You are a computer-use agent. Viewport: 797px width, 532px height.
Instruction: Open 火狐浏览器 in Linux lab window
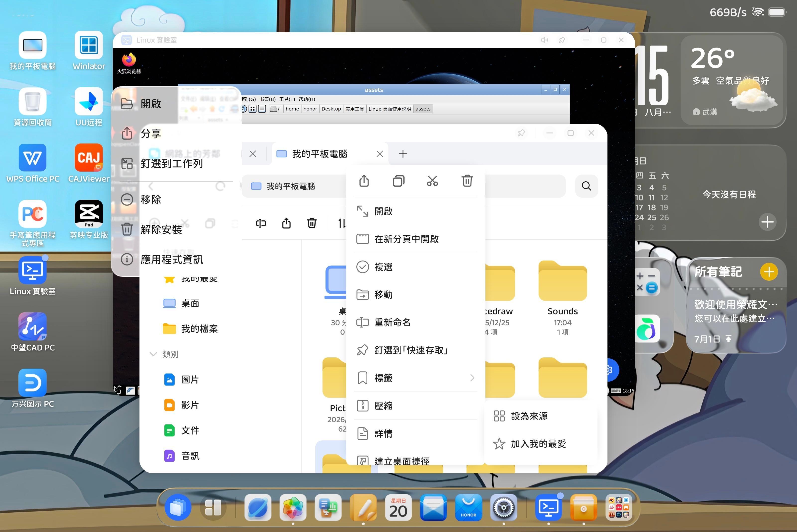pos(129,64)
